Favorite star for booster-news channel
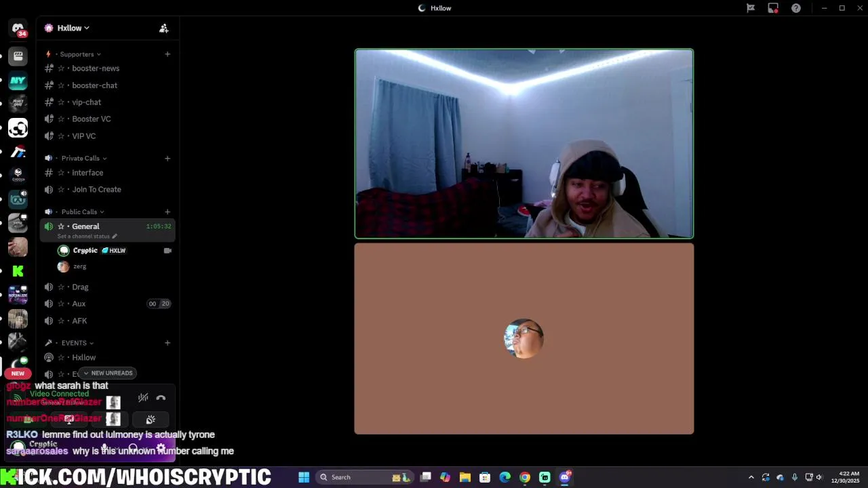Image resolution: width=868 pixels, height=488 pixels. (61, 68)
